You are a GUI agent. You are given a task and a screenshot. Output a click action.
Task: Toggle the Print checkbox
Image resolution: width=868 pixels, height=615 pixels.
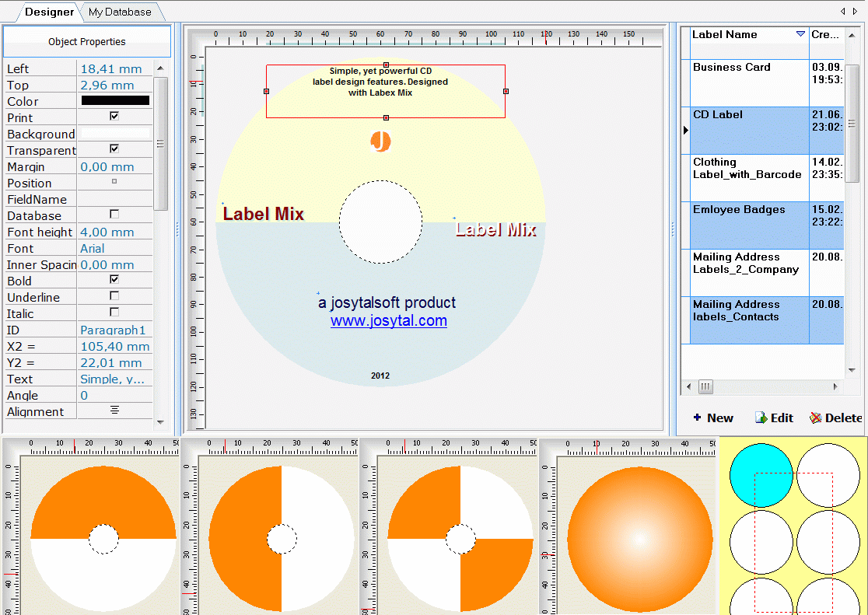pyautogui.click(x=114, y=117)
